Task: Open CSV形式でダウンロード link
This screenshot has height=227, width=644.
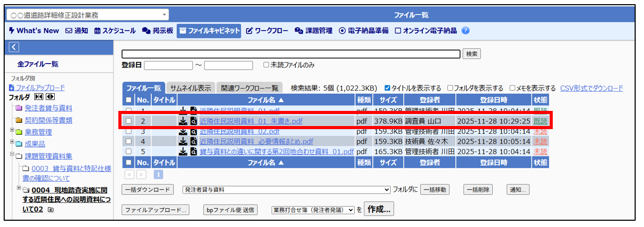Action: tap(591, 88)
